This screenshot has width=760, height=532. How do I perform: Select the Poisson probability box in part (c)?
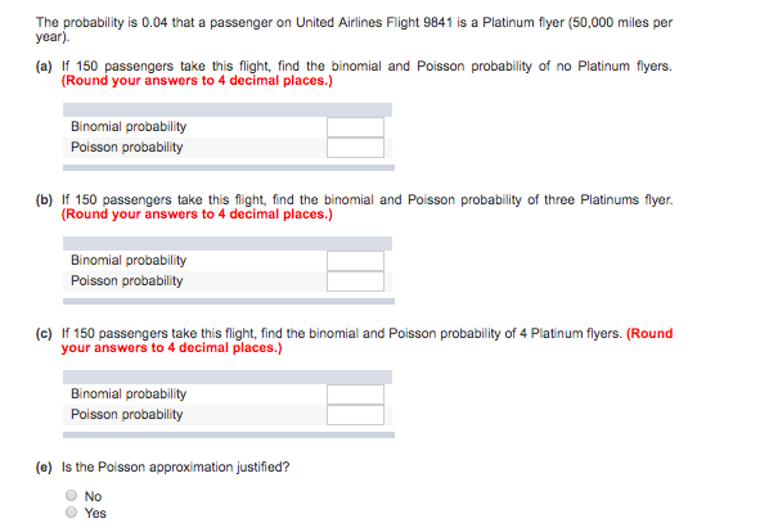(355, 415)
